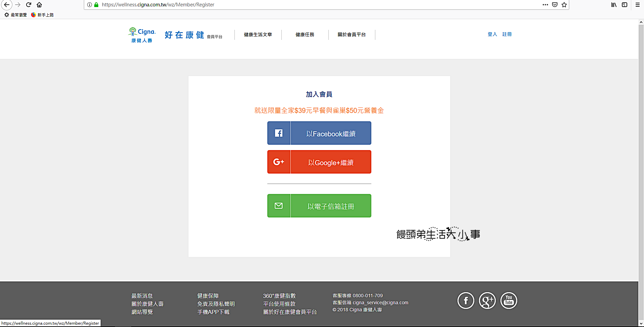Click the browser back arrow button
This screenshot has width=644, height=327.
point(7,5)
